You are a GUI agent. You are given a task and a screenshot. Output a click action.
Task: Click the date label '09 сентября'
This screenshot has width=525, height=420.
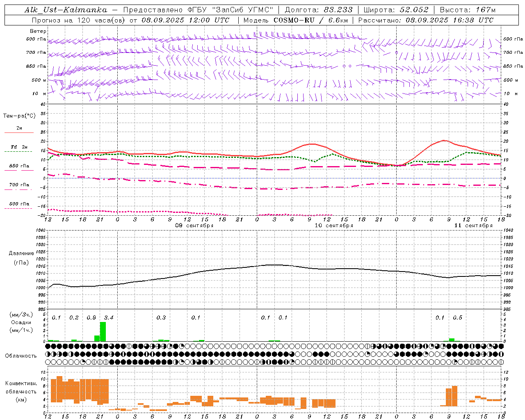(x=194, y=226)
